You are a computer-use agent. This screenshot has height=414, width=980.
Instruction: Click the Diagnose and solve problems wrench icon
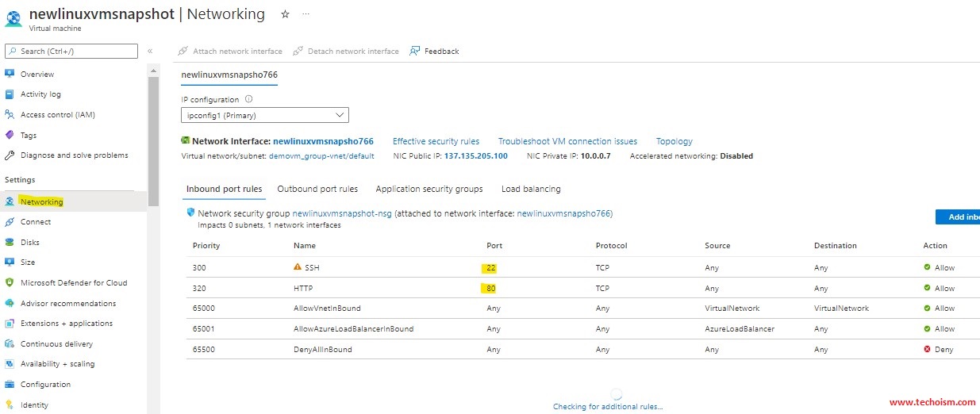[x=10, y=155]
